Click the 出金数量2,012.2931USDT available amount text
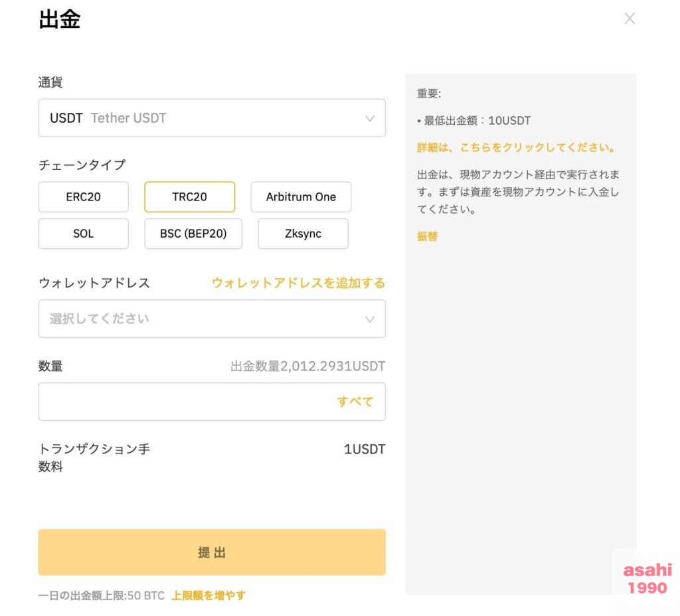 308,366
